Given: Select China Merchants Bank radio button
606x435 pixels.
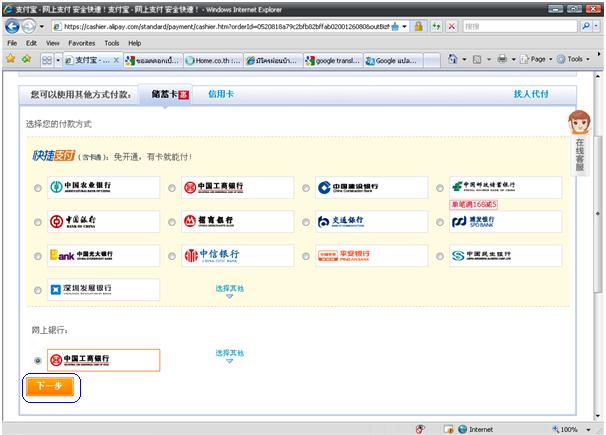Looking at the screenshot, I should point(172,222).
